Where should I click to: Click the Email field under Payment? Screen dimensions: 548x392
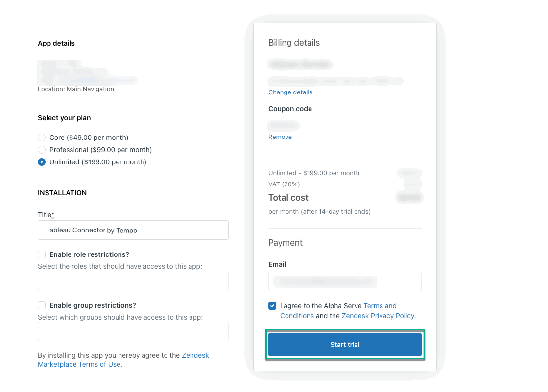click(x=345, y=281)
